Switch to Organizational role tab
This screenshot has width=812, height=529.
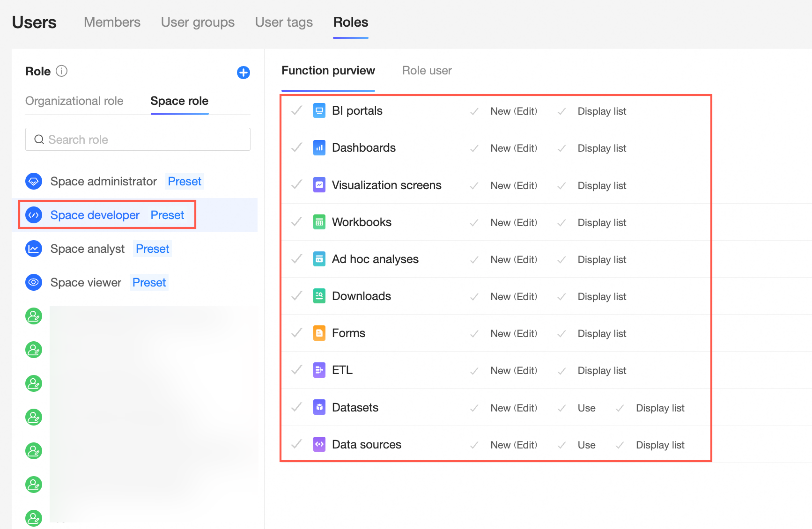(x=74, y=101)
